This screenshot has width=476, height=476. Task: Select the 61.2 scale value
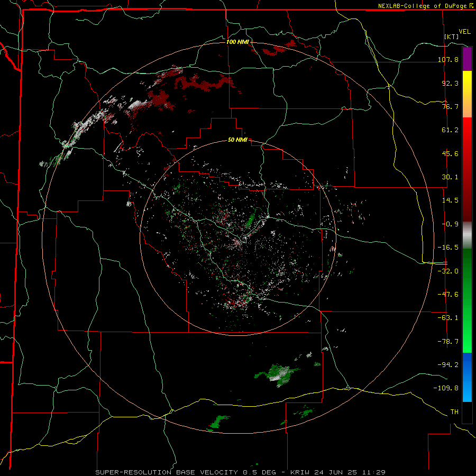(x=450, y=130)
